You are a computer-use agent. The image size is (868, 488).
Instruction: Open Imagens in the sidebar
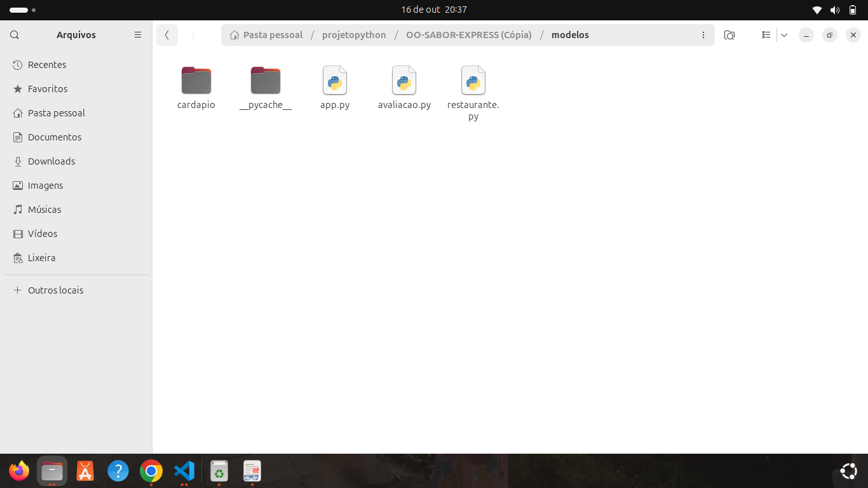click(76, 186)
